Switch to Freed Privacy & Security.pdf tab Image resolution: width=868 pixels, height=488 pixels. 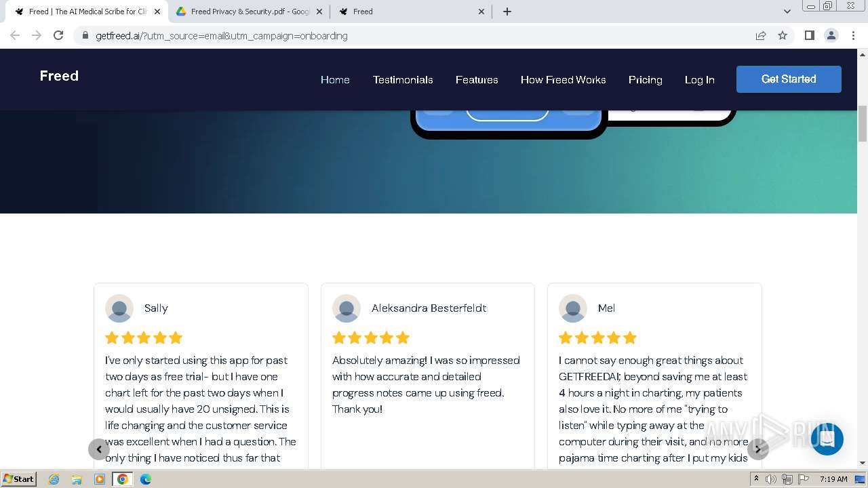tap(249, 12)
